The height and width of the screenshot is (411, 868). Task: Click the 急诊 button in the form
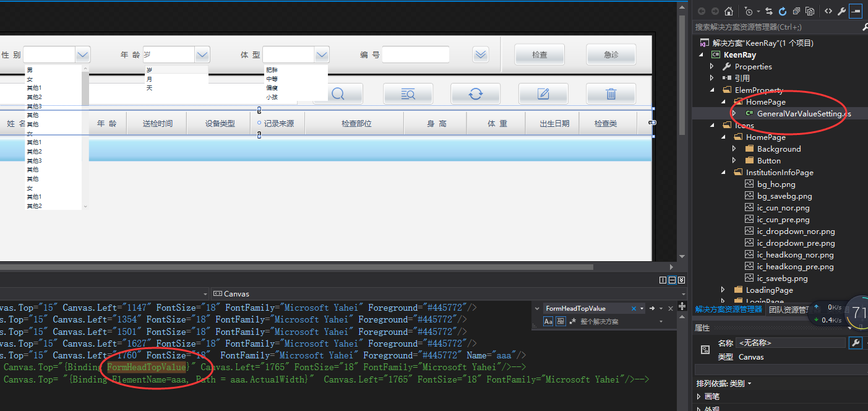611,54
